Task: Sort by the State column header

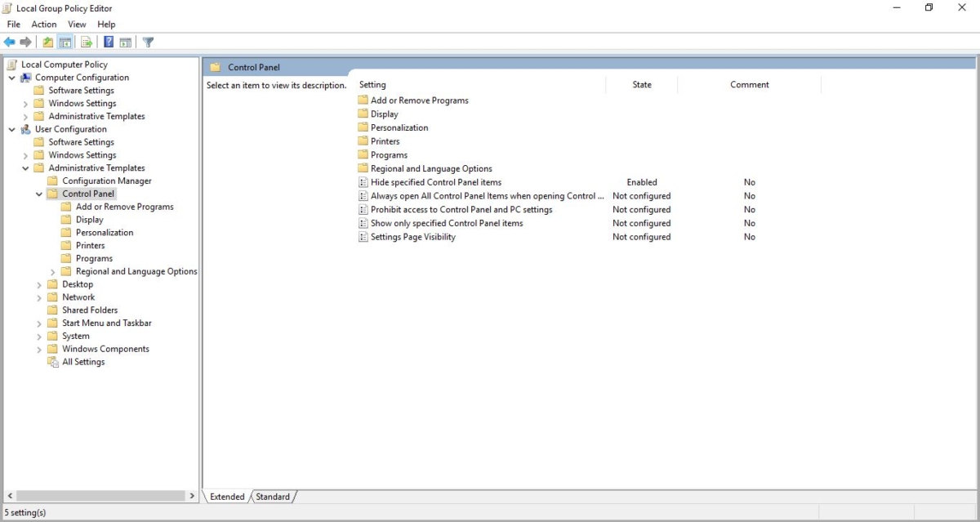Action: point(642,85)
